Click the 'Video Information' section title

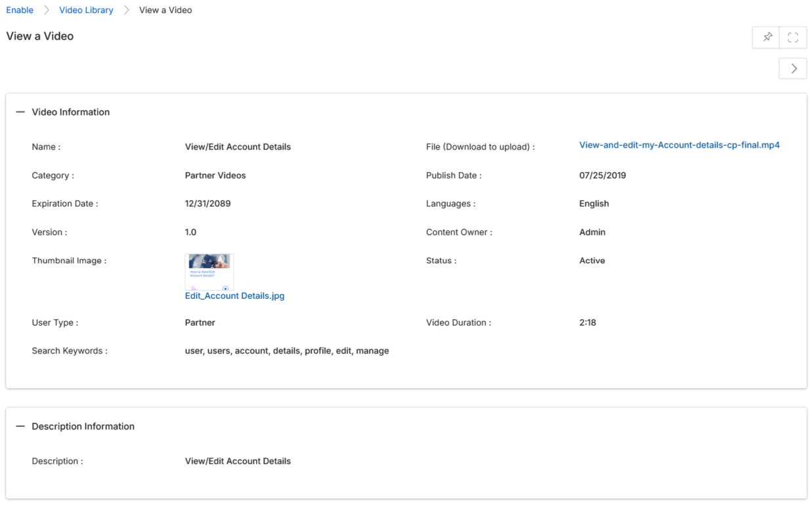(71, 112)
